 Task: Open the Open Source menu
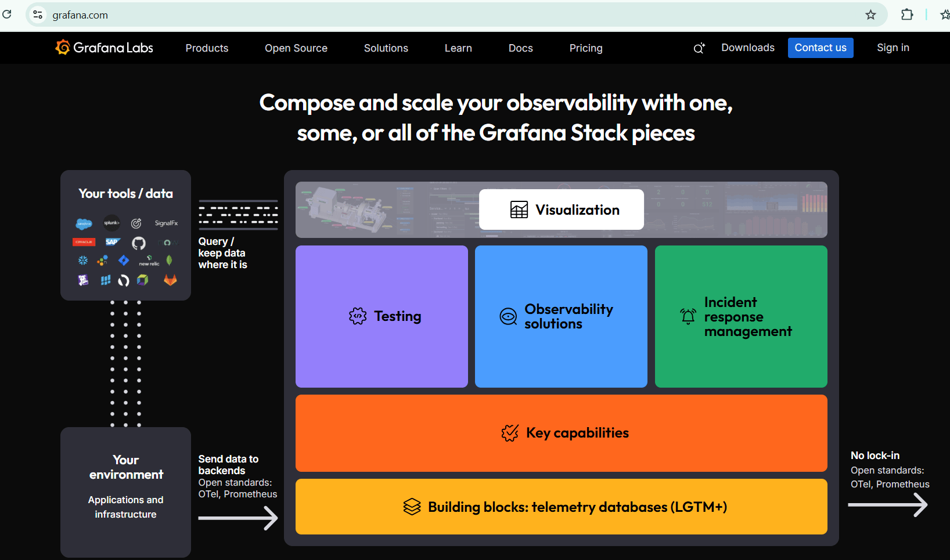point(296,48)
